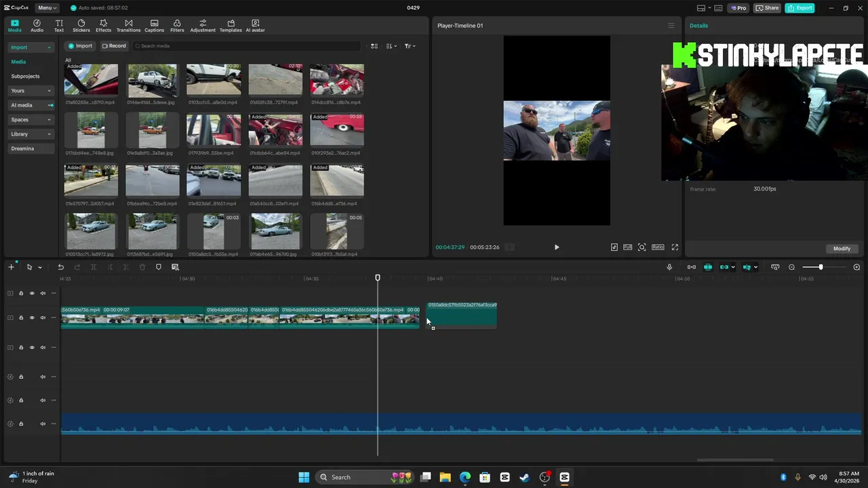Click the microphone voiceover icon
The height and width of the screenshot is (488, 868).
pos(669,267)
